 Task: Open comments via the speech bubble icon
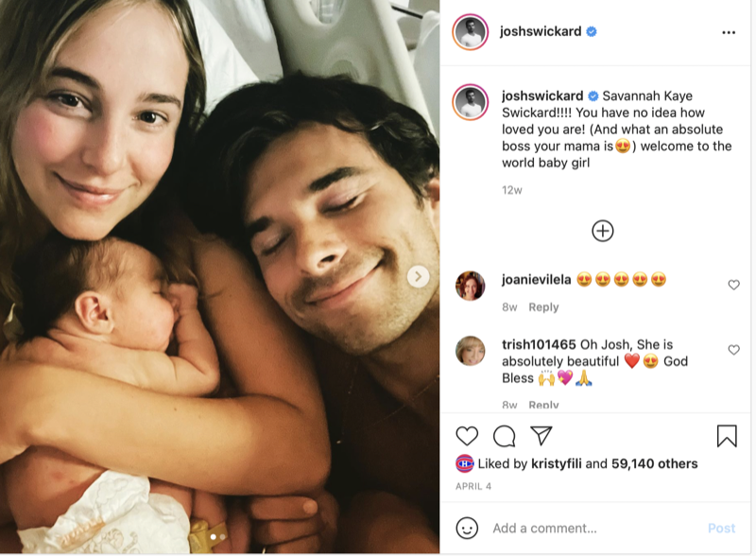point(505,436)
